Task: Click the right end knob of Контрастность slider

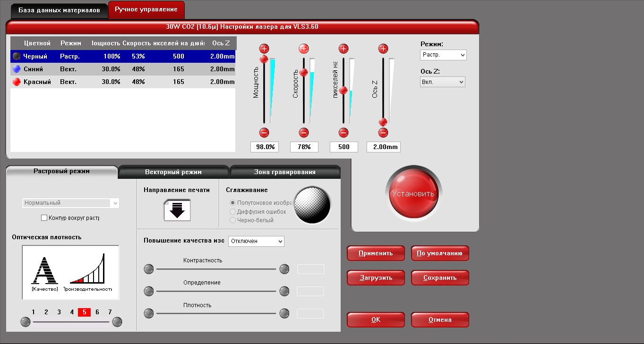Action: 284,269
